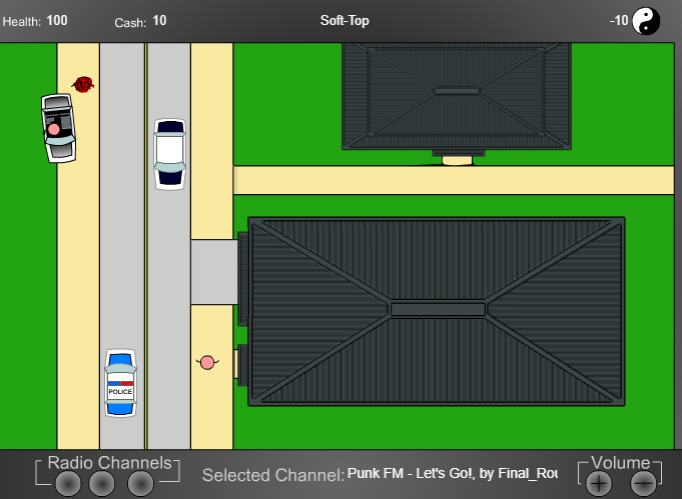Increase volume with the plus button

(599, 483)
